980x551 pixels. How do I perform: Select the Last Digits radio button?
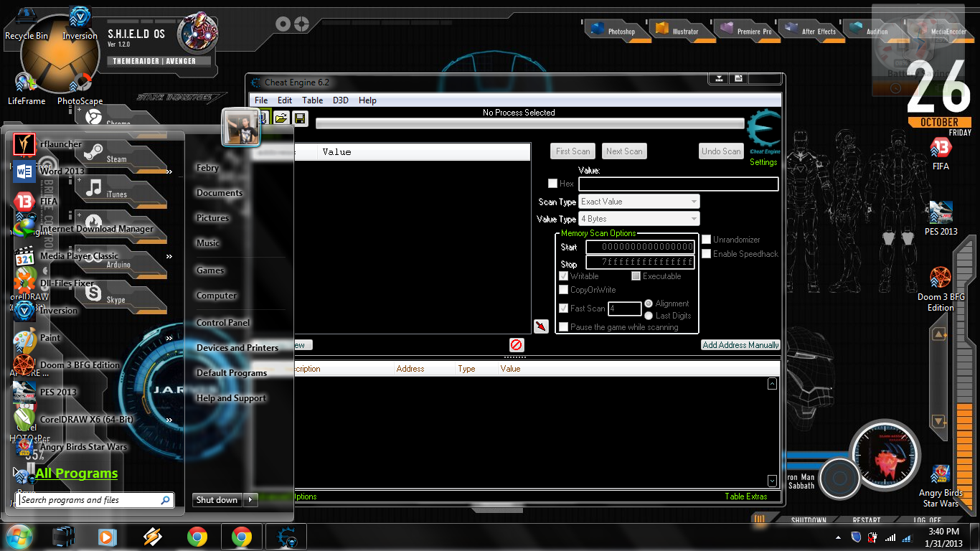coord(649,316)
